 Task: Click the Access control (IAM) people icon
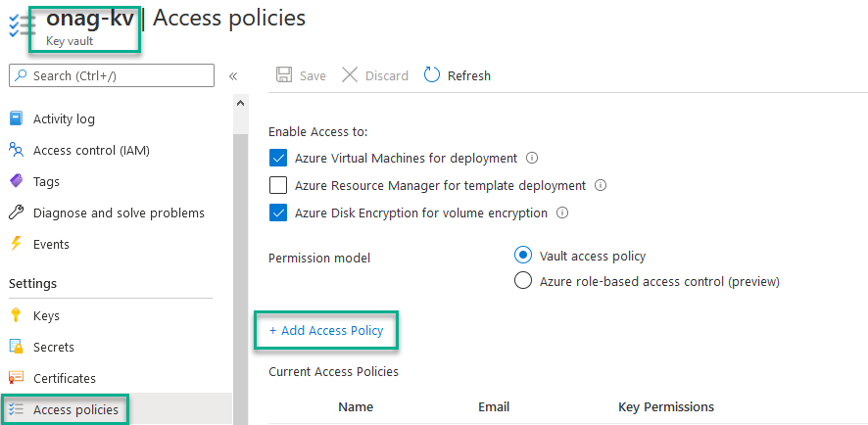point(16,150)
